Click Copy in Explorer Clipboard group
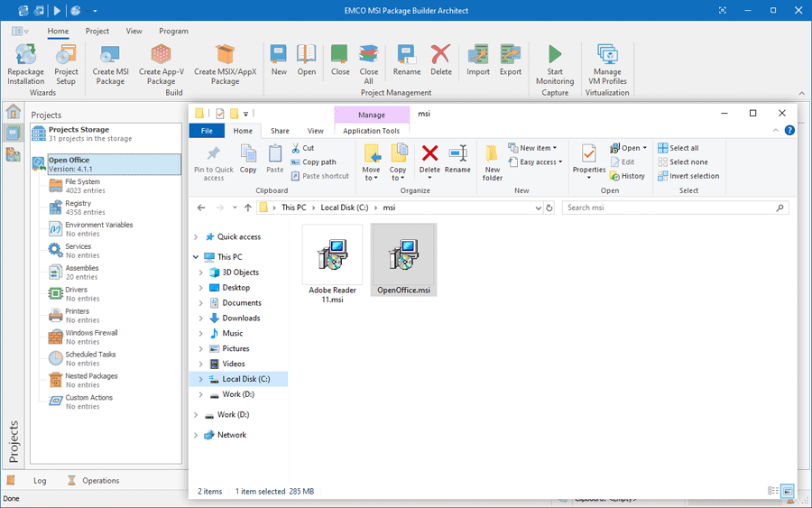 248,159
